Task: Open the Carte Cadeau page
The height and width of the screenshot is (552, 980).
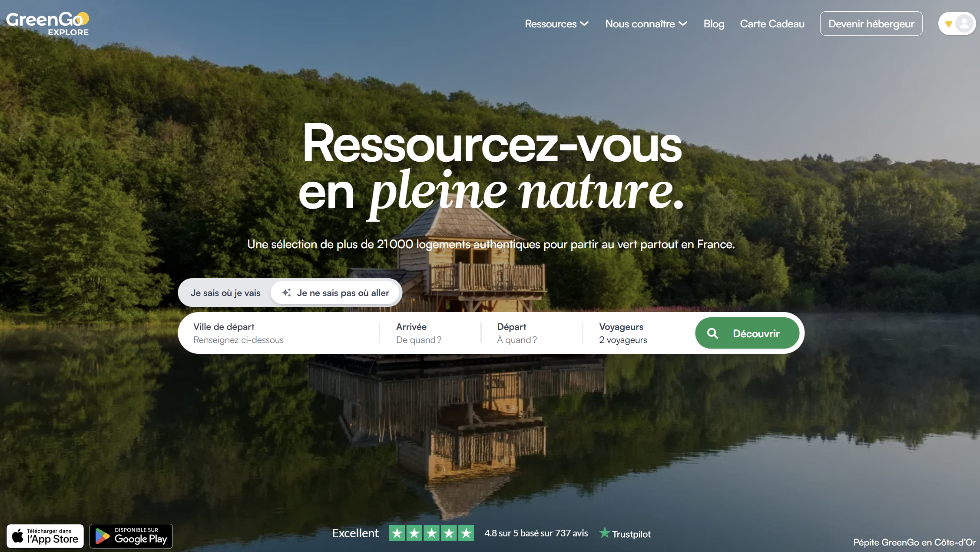Action: coord(772,24)
